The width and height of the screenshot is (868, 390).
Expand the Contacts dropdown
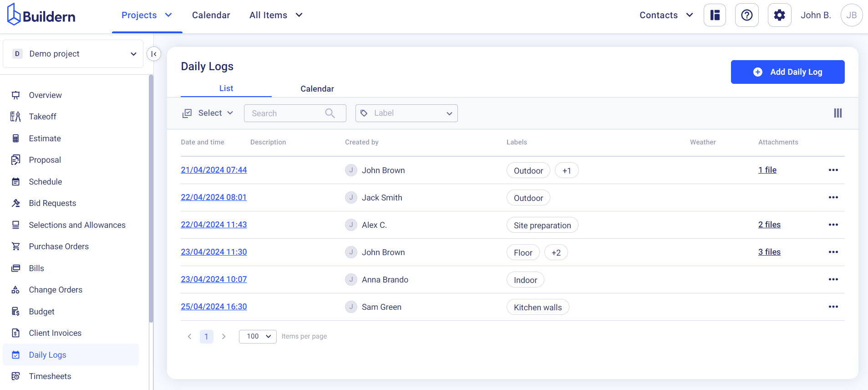[x=666, y=15]
